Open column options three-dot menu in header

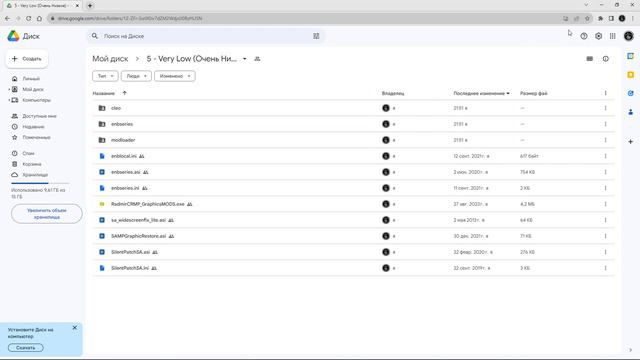(605, 93)
